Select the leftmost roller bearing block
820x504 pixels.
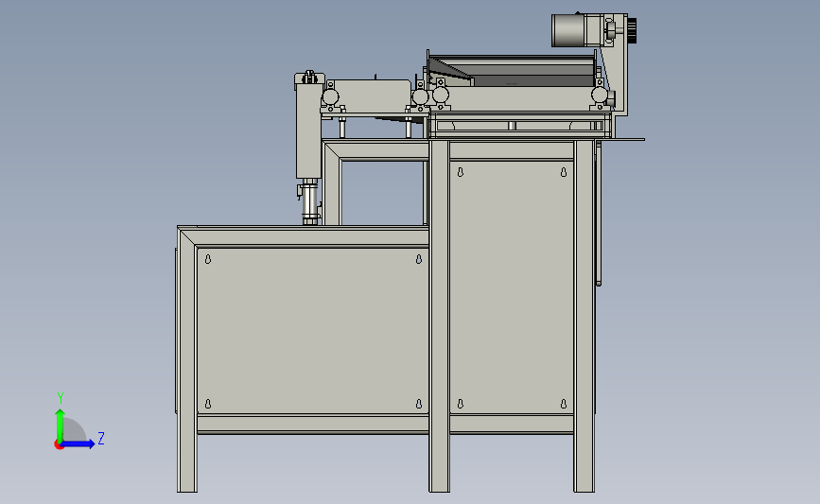330,97
